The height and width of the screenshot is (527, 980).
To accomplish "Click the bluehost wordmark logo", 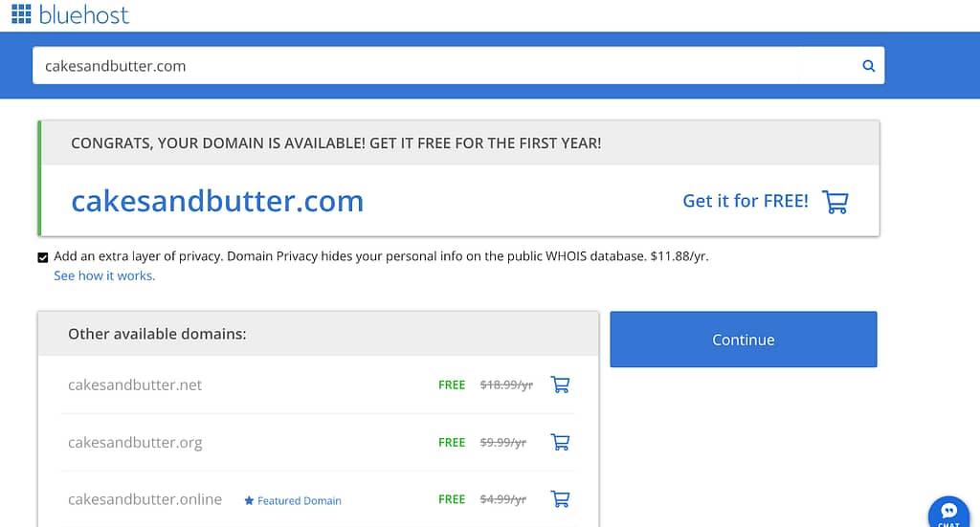I will click(x=84, y=14).
